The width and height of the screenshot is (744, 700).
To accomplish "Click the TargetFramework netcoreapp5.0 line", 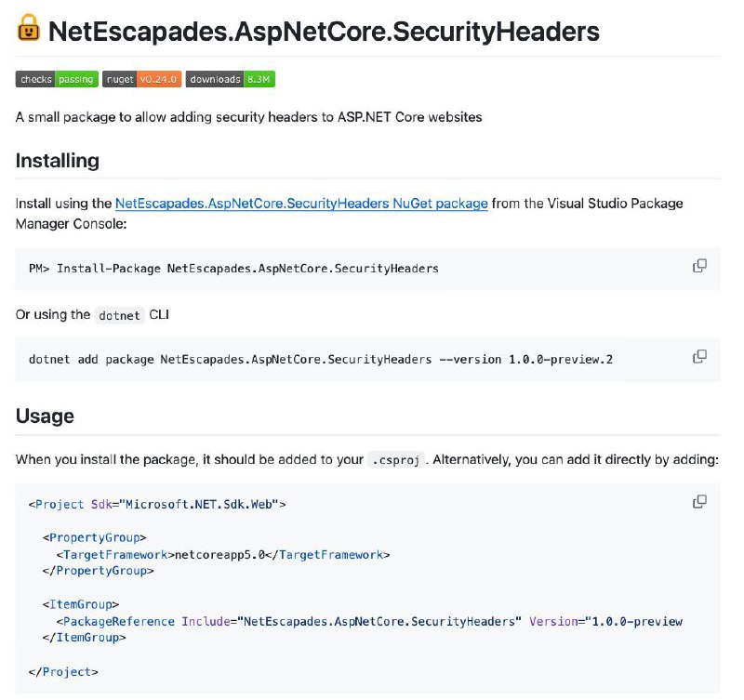I will click(223, 555).
